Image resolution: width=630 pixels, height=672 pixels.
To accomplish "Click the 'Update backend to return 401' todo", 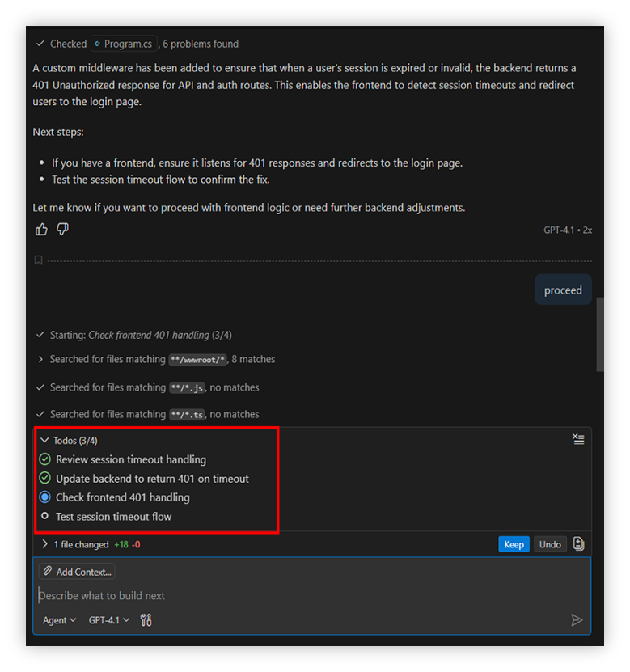I will pos(152,479).
